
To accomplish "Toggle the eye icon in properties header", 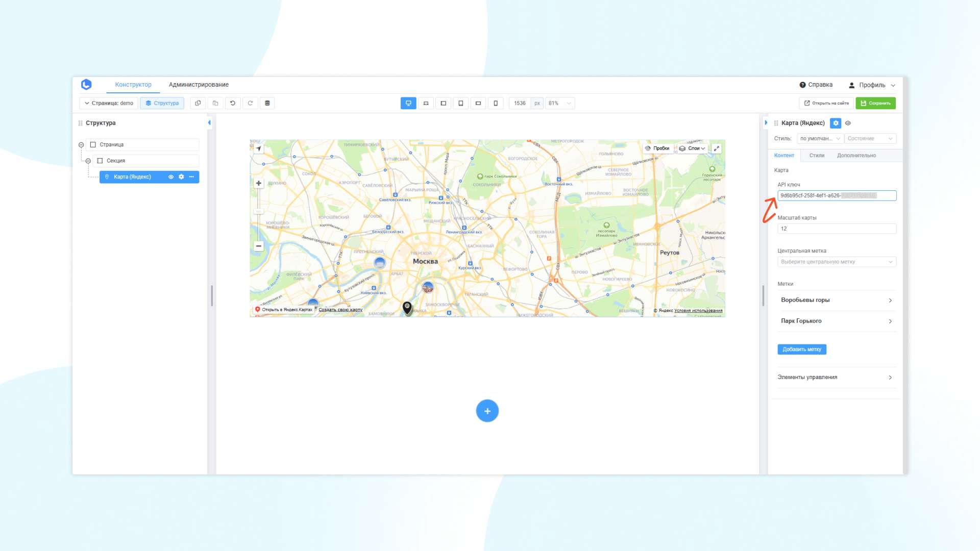I will click(848, 123).
